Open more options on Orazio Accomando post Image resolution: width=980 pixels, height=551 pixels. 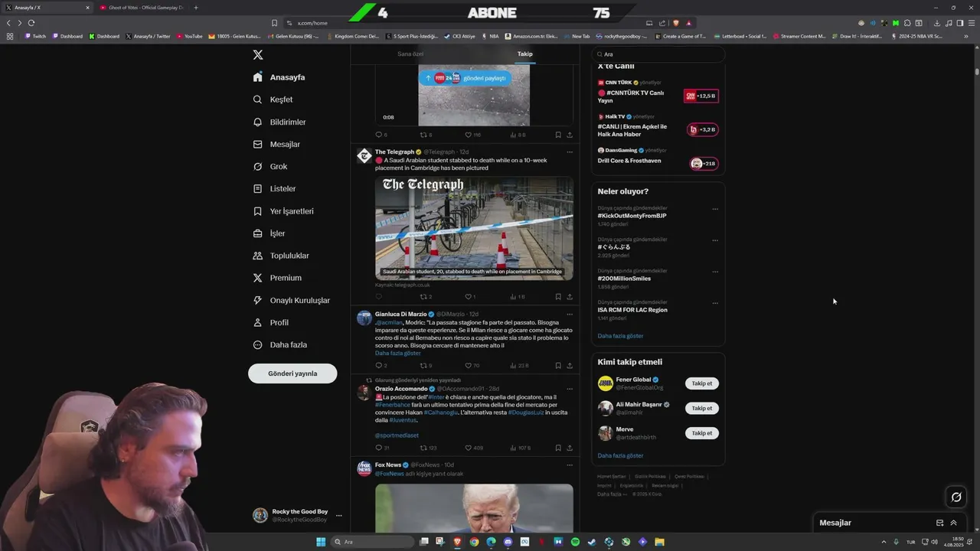[x=570, y=389]
